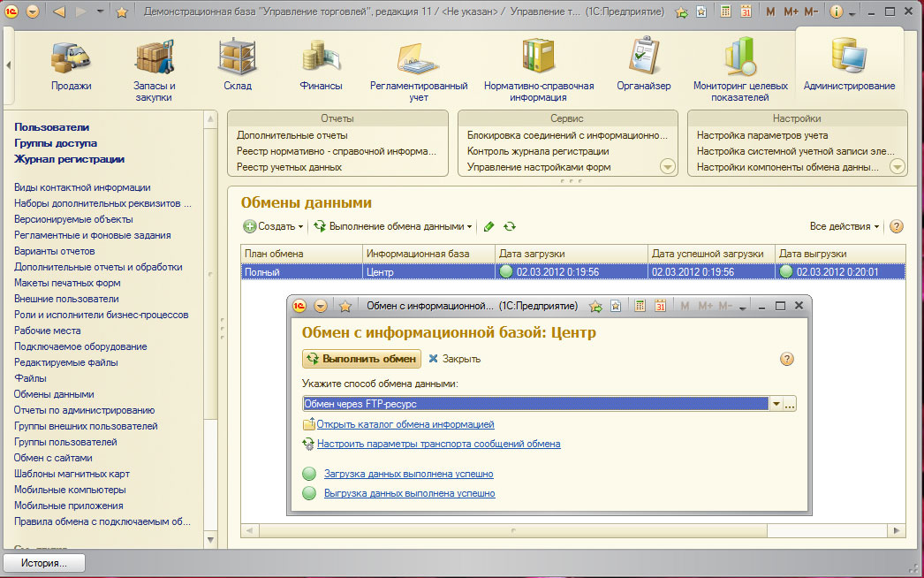924x578 pixels.
Task: Open calendar icon in main title bar
Action: (746, 12)
